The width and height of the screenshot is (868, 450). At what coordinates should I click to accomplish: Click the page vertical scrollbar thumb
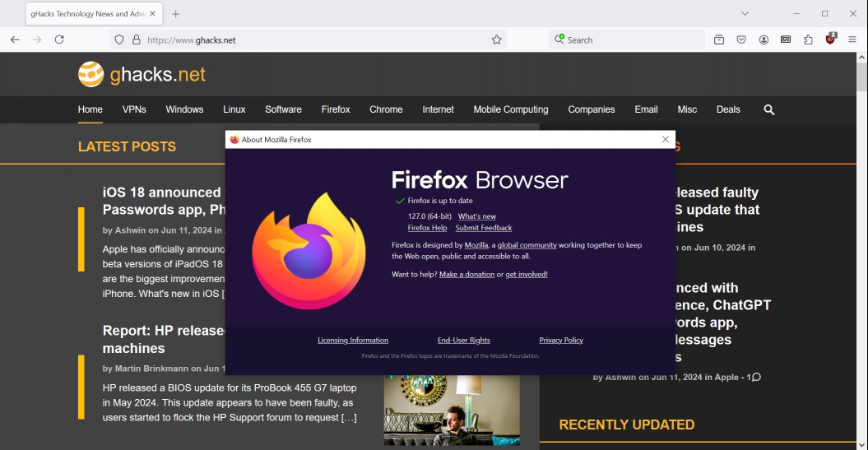(862, 77)
